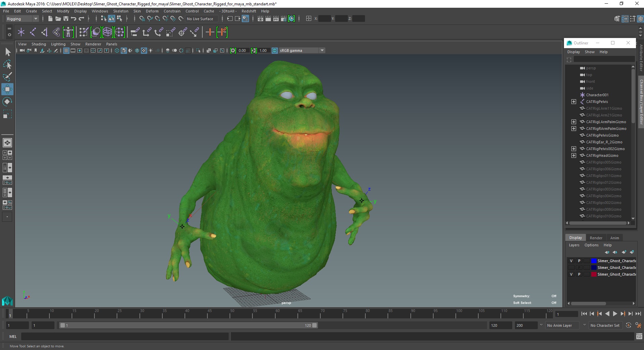
Task: Open the Rigging menu set dropdown
Action: click(22, 19)
